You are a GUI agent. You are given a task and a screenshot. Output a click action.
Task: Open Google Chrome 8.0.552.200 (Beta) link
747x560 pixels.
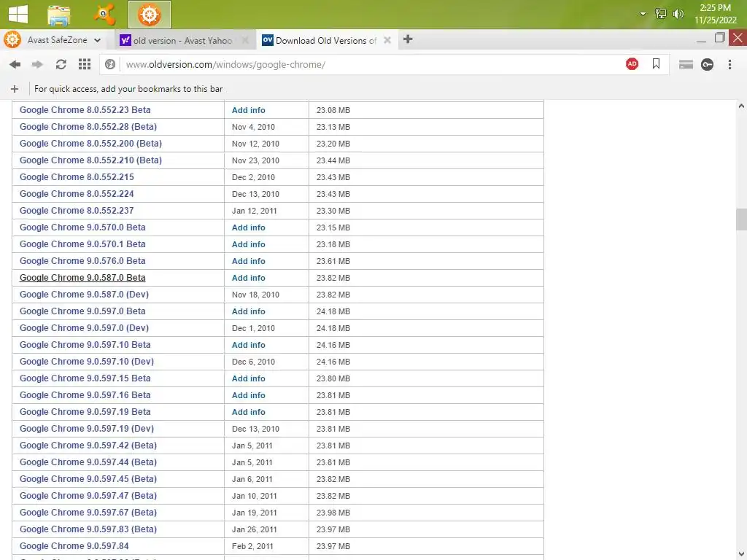point(90,144)
